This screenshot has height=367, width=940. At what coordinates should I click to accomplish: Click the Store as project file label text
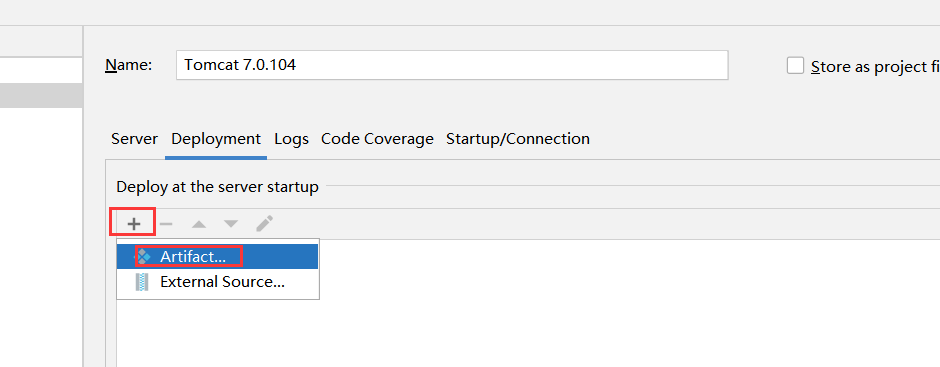click(875, 67)
